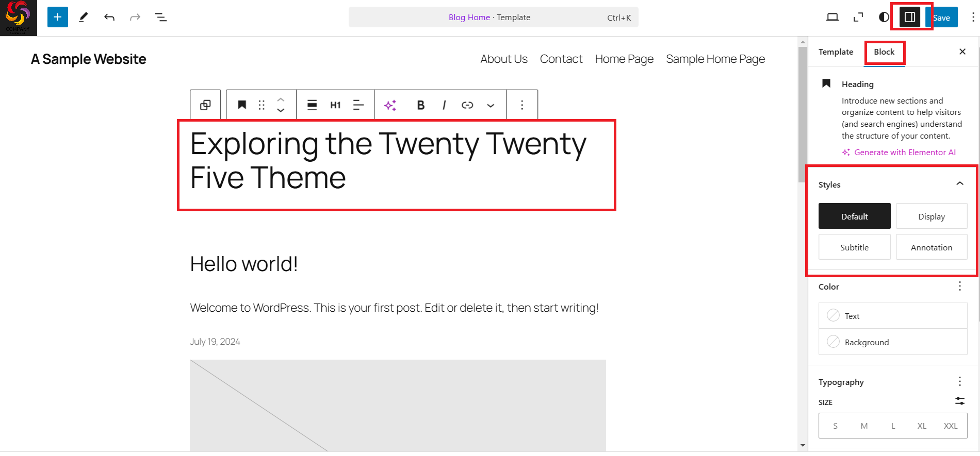Open Sample Home Page navigation link

coord(715,59)
